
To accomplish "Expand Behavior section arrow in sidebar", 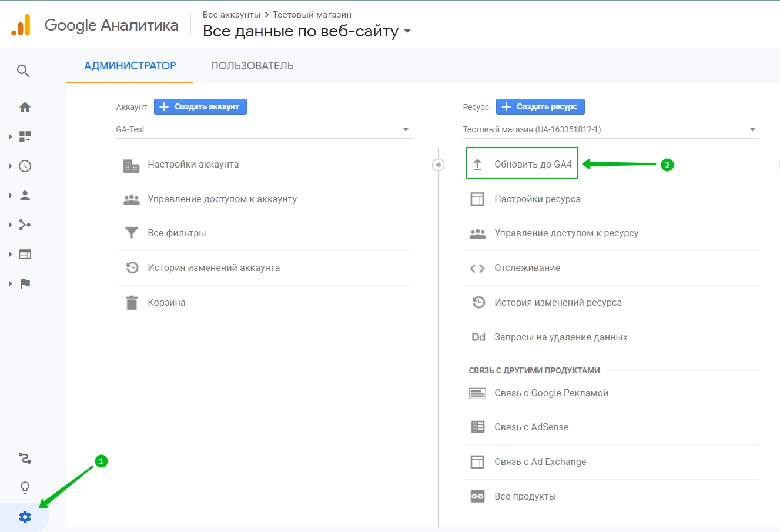I will pyautogui.click(x=10, y=254).
